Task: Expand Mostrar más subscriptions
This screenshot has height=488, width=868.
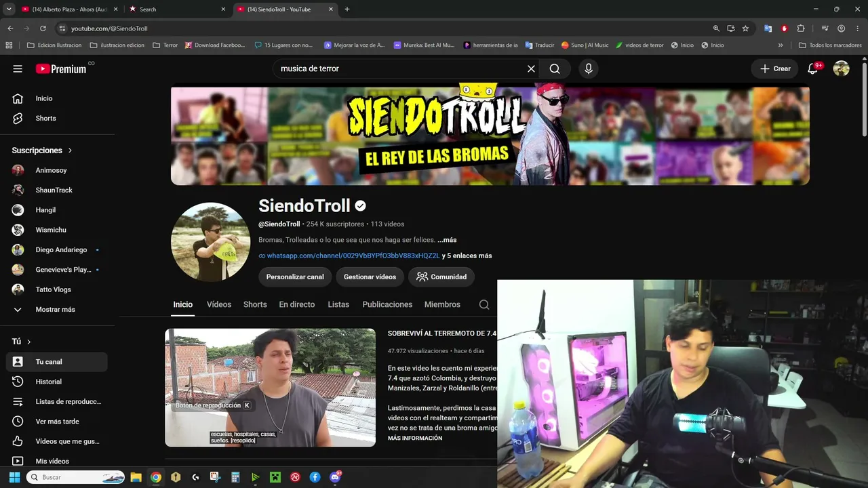Action: [56, 310]
